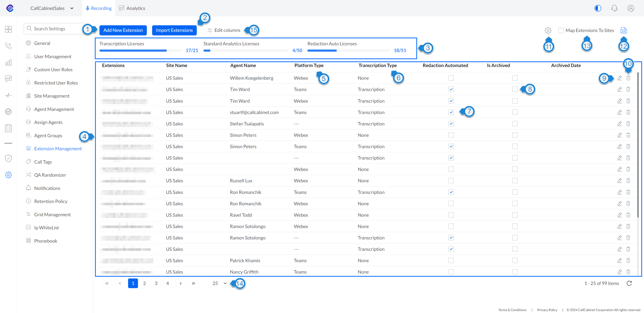
Task: Refresh the extensions grid
Action: coord(629,283)
